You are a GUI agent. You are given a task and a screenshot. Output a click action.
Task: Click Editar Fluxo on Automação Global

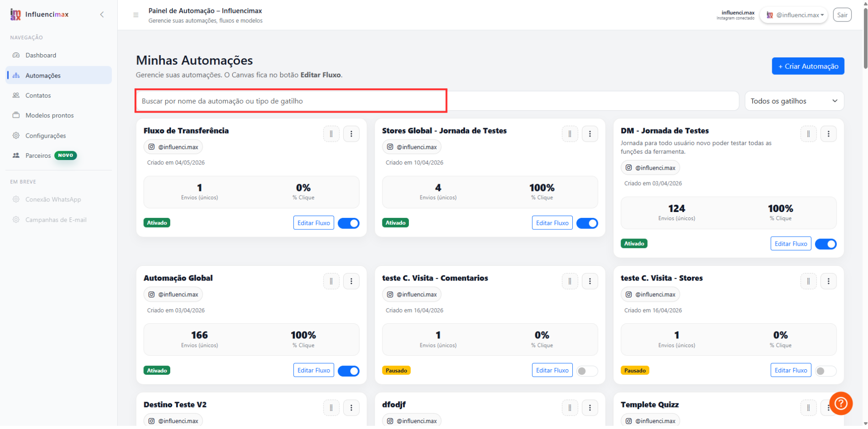(314, 371)
